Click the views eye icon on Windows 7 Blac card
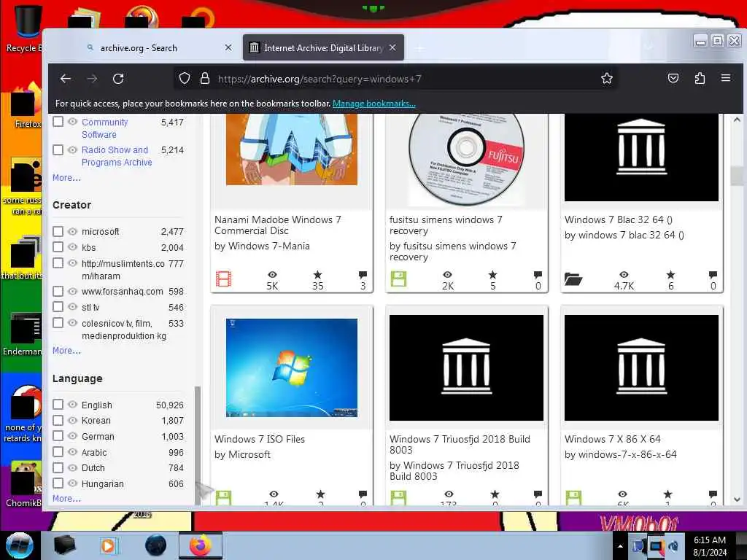Viewport: 747px width, 560px height. click(x=624, y=275)
